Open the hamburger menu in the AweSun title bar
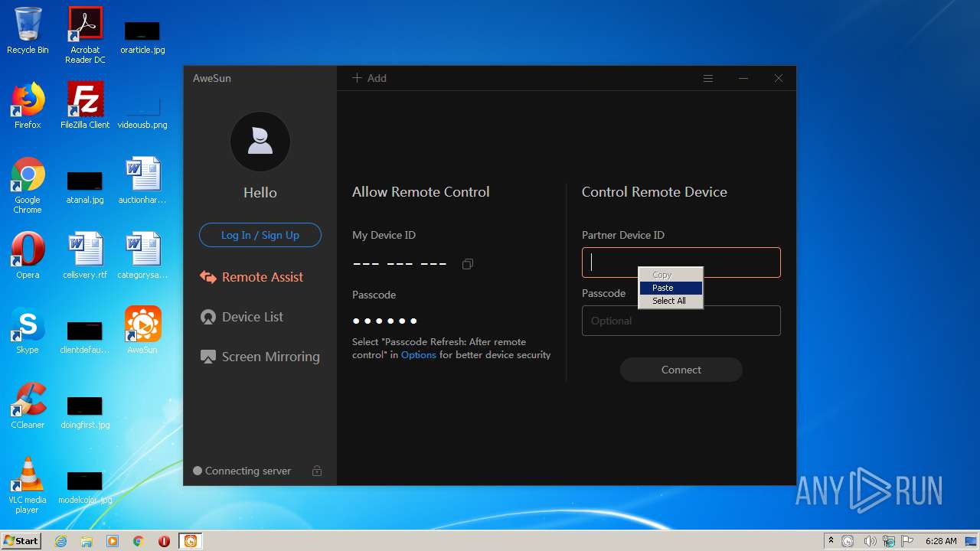 (708, 78)
